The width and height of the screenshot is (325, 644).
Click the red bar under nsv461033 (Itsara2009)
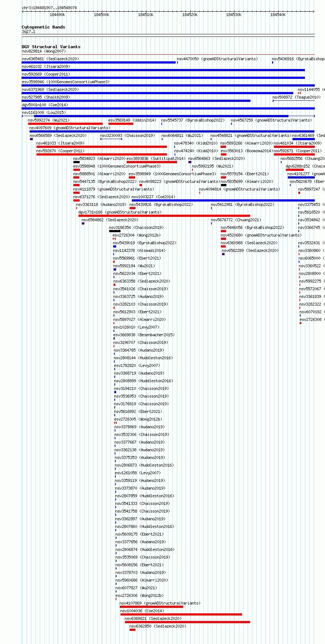pyautogui.click(x=102, y=147)
